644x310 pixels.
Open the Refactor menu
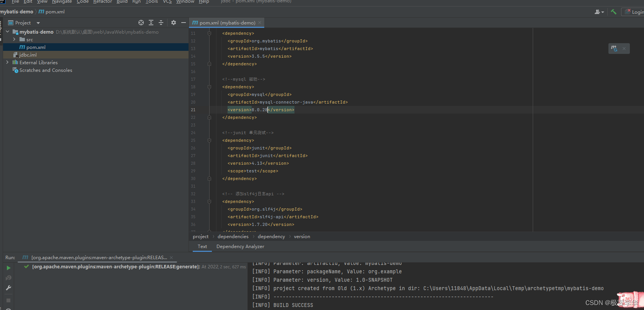(102, 2)
